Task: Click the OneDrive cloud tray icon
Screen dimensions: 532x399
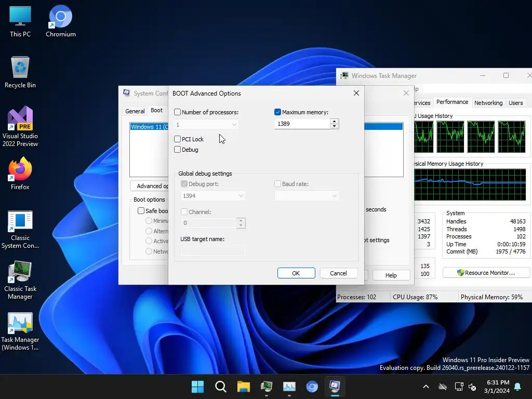Action: coord(443,387)
